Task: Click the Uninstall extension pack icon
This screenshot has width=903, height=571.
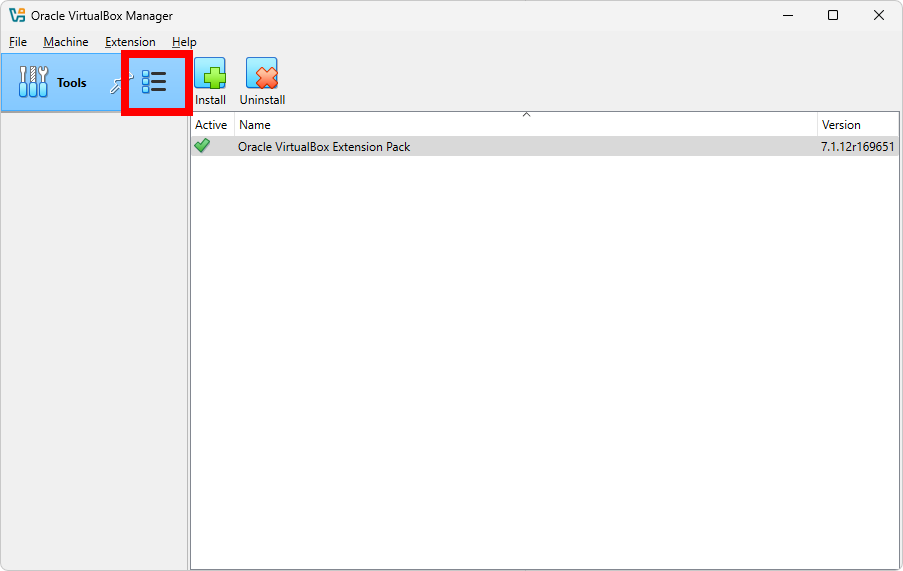Action: click(x=262, y=74)
